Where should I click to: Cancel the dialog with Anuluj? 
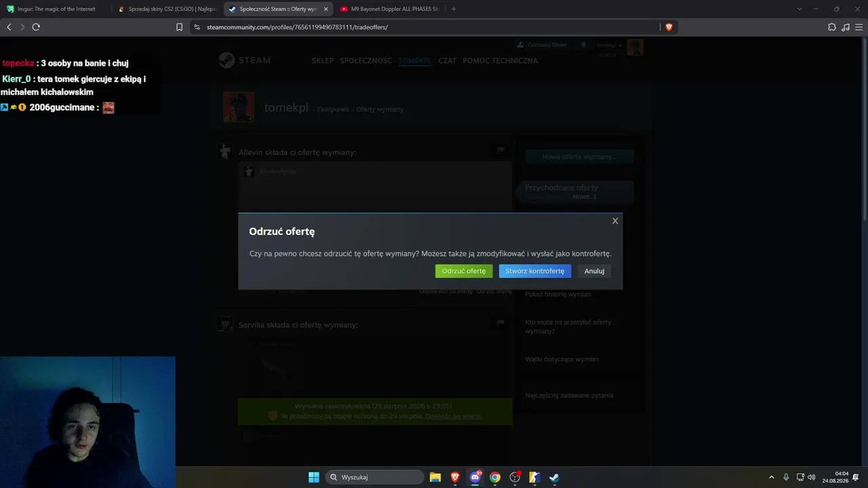pyautogui.click(x=594, y=271)
